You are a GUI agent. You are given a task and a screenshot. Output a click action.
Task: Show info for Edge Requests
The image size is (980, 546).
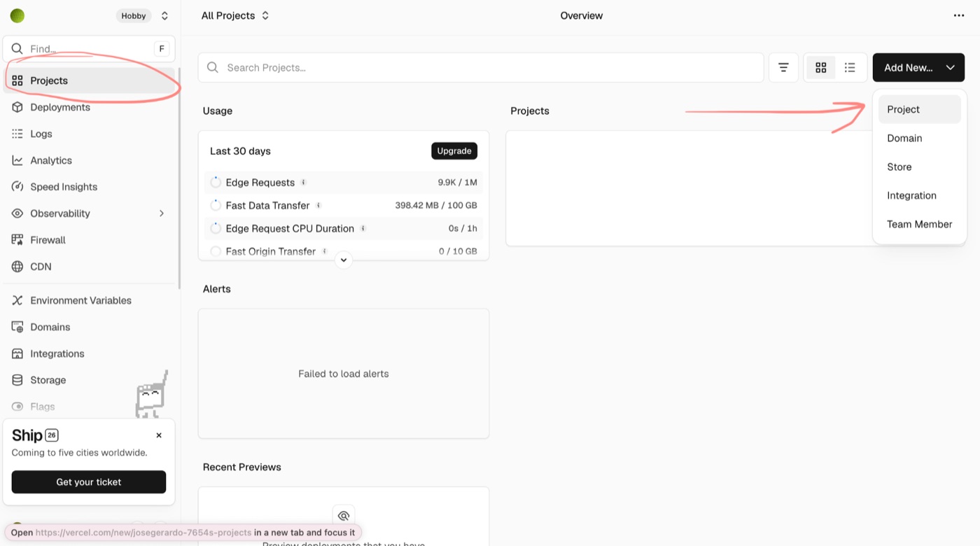click(303, 182)
